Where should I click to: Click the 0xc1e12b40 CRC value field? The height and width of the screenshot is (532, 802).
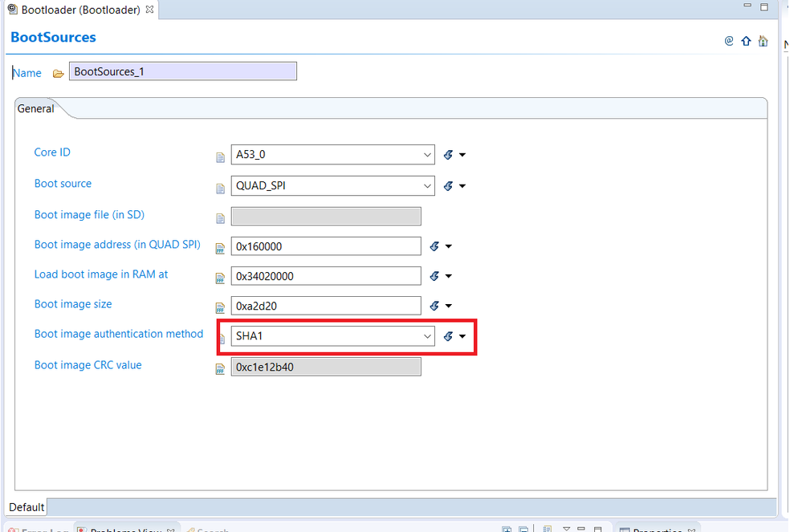click(x=326, y=367)
